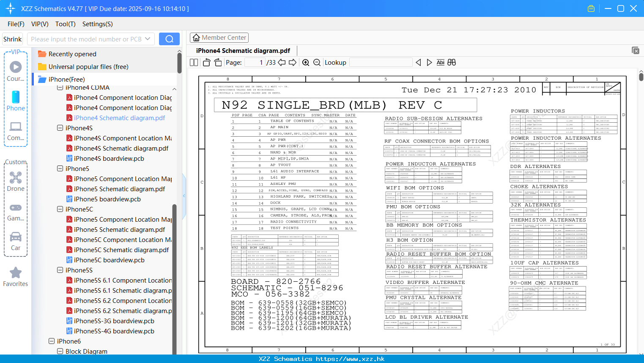The height and width of the screenshot is (363, 644).
Task: Select the Phone category icon
Action: (x=16, y=97)
